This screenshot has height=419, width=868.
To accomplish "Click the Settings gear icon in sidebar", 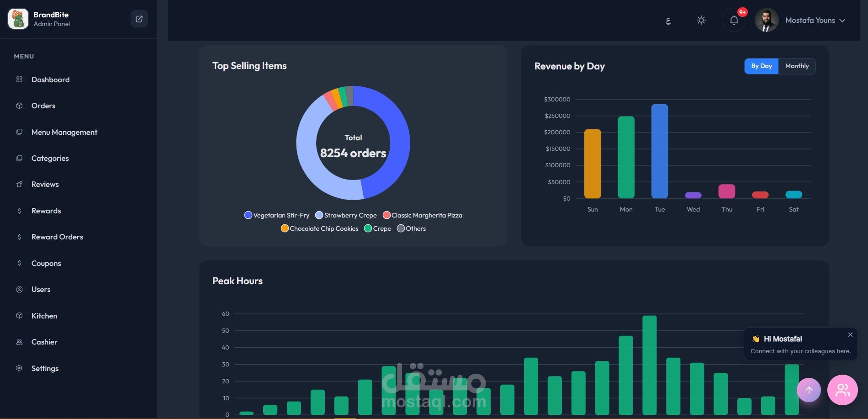I will pyautogui.click(x=19, y=368).
